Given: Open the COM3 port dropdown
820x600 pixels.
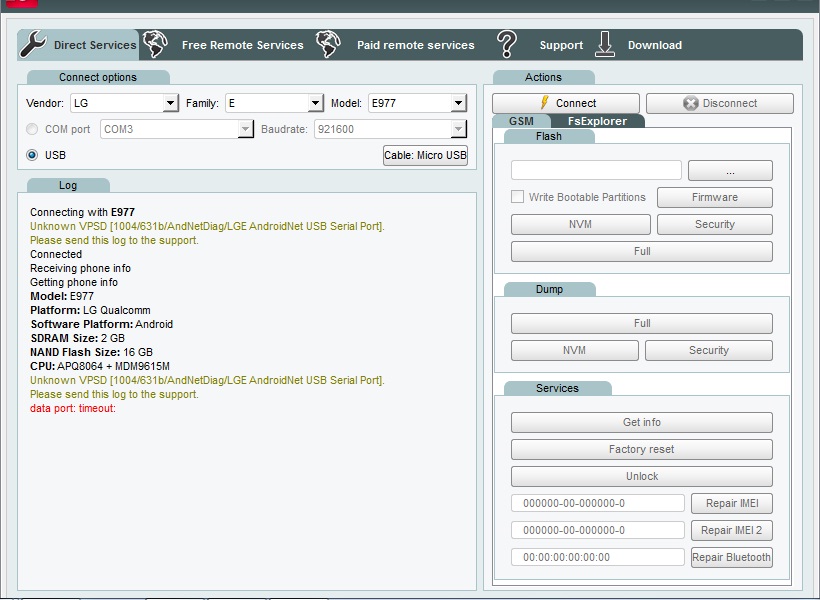Looking at the screenshot, I should coord(245,129).
